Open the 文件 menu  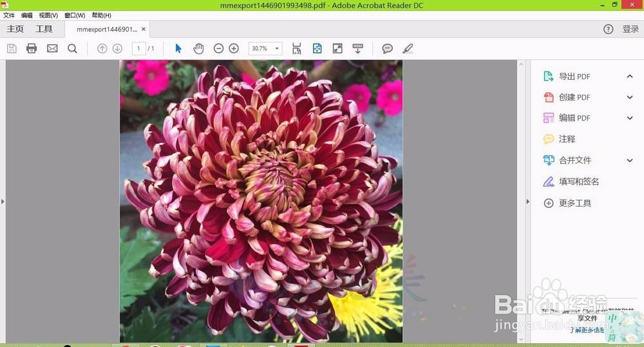pyautogui.click(x=9, y=15)
